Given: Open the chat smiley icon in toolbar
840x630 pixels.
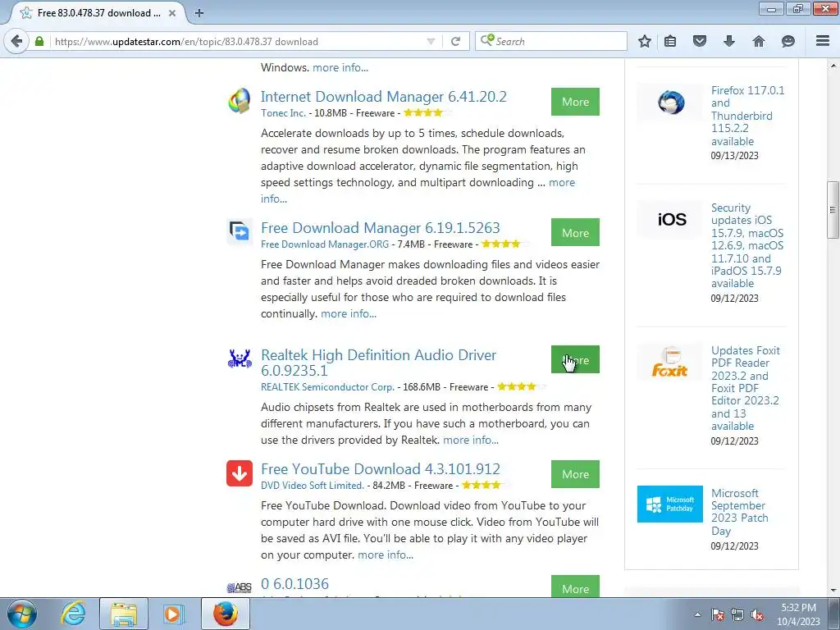Looking at the screenshot, I should (787, 41).
